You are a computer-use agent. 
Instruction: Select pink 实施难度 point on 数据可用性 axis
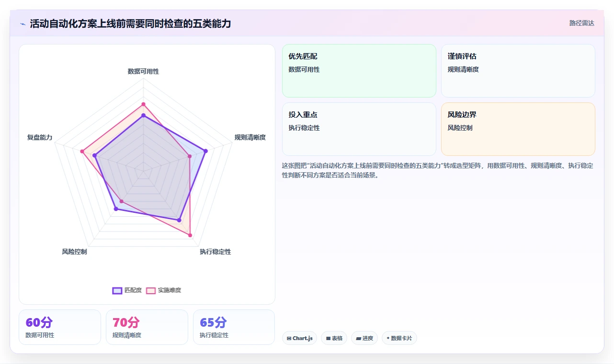tap(143, 104)
